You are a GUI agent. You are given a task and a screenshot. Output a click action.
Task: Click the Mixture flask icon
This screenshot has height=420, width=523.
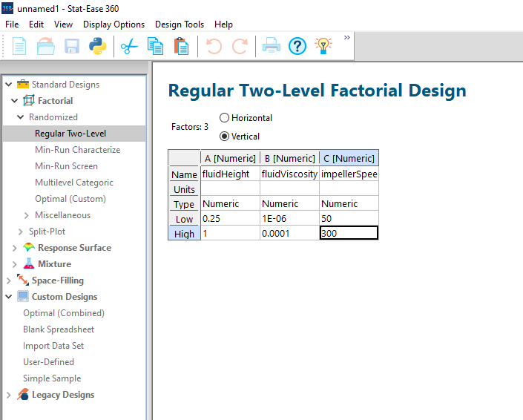click(29, 263)
